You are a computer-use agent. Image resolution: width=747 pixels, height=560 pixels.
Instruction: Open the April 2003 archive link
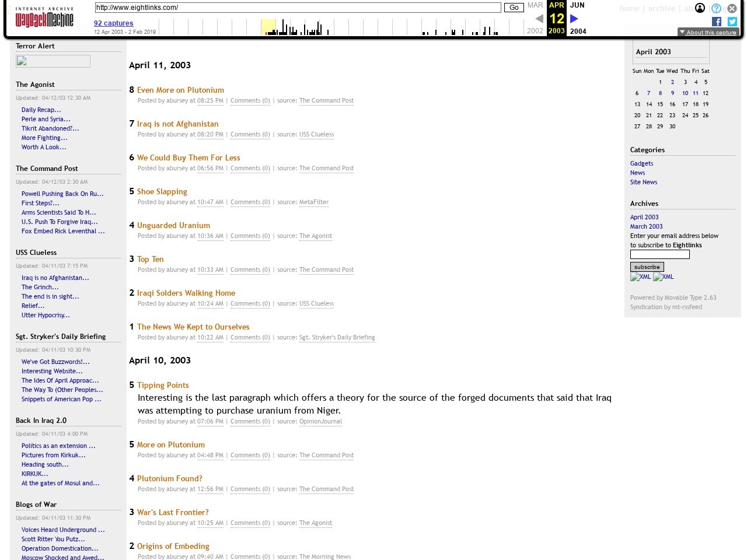point(644,217)
